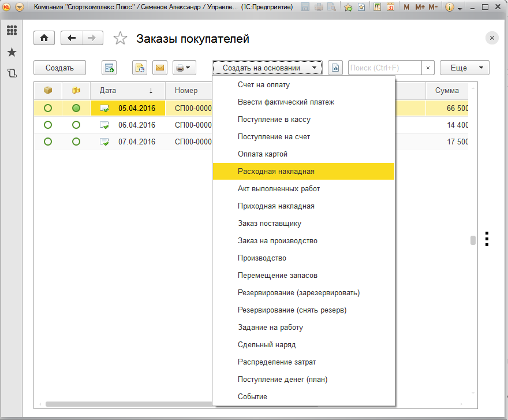508x420 pixels.
Task: Open the sections grid menu in sidebar
Action: pos(12,31)
